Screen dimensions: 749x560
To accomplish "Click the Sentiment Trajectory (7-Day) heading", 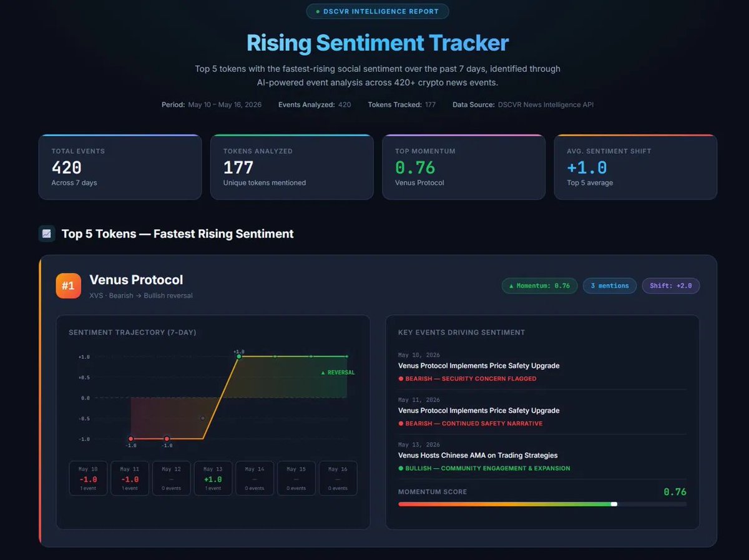I will click(x=132, y=333).
